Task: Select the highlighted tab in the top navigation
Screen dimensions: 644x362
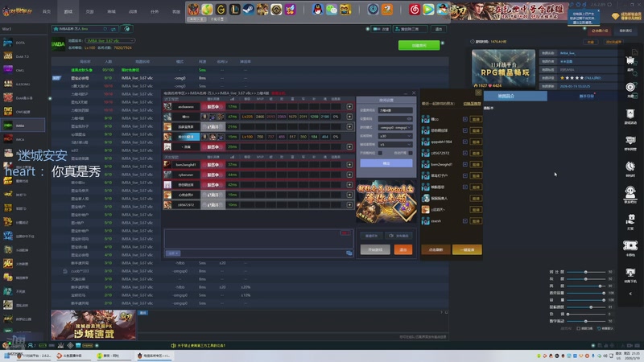Action: point(68,11)
